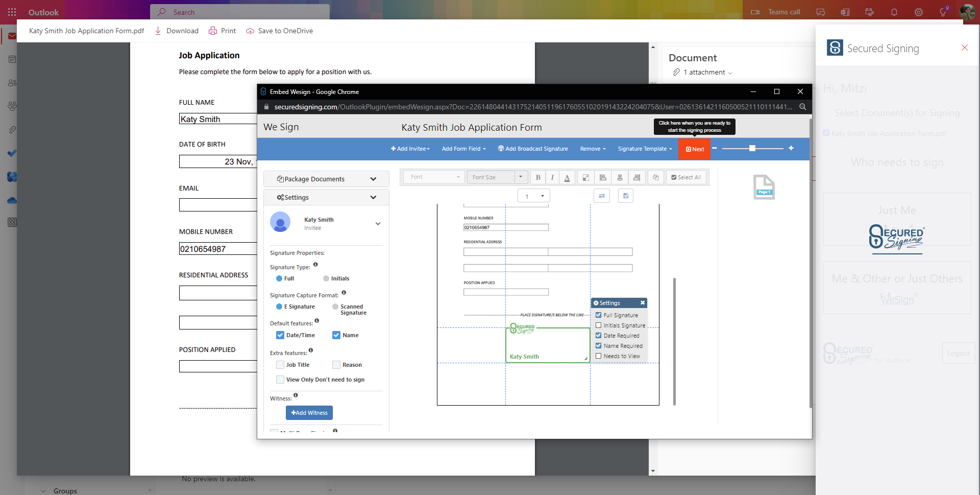980x495 pixels.
Task: Open OneDrive cloud icon in the sidebar
Action: [x=12, y=200]
